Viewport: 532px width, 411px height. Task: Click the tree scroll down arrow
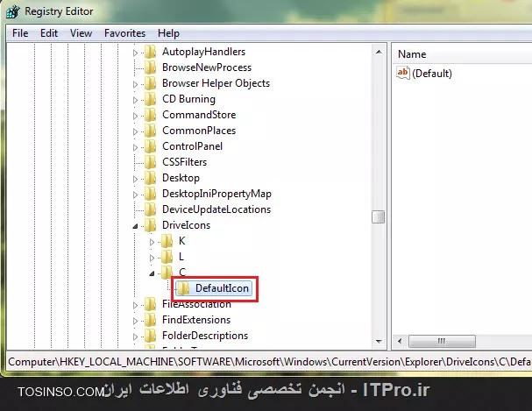tap(379, 342)
